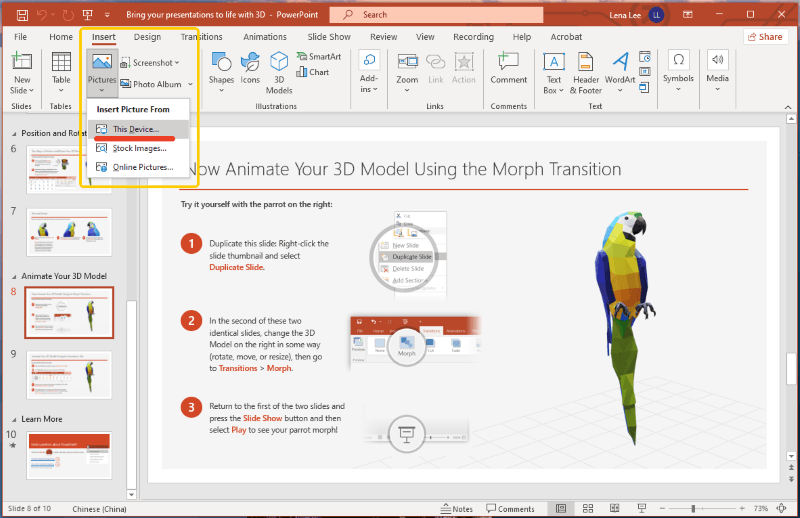
Task: Open the Symbols dropdown
Action: pyautogui.click(x=678, y=71)
